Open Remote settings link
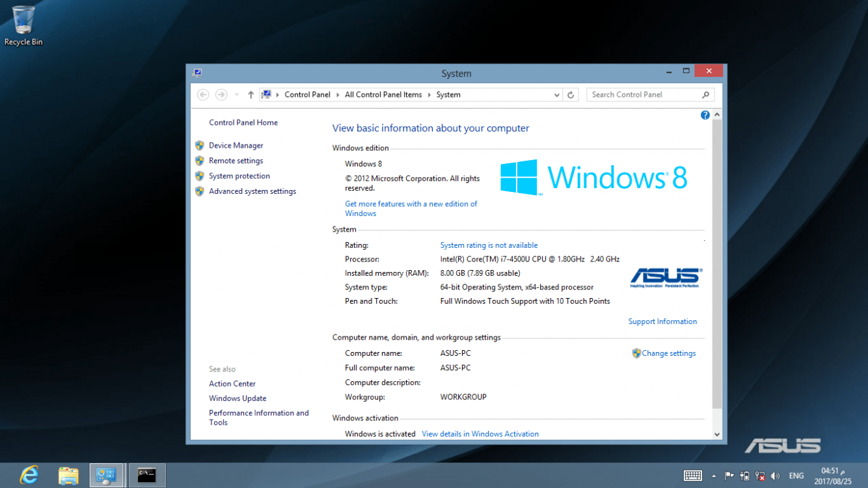The height and width of the screenshot is (488, 868). 236,161
